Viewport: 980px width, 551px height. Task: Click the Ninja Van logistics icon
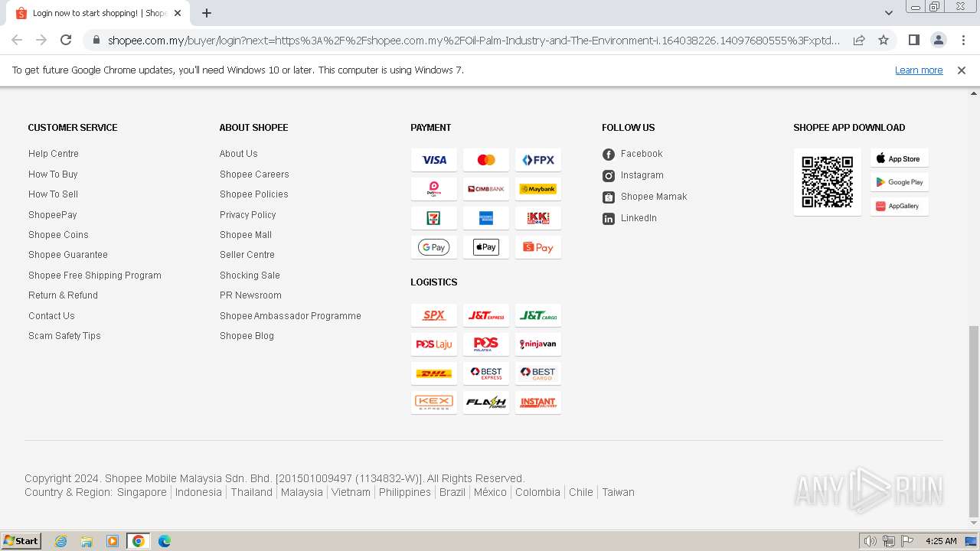pos(538,344)
